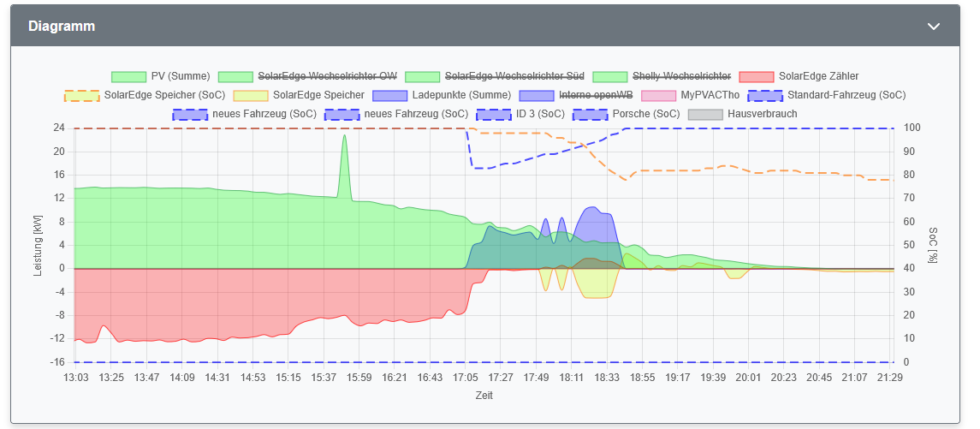Toggle the PV (Summe) legend label

pyautogui.click(x=181, y=76)
